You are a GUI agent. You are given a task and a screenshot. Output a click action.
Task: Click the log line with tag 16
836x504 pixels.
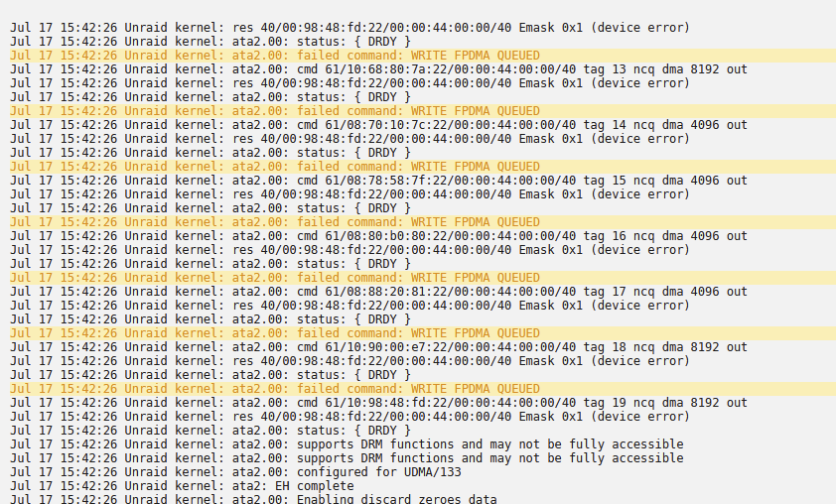(378, 235)
